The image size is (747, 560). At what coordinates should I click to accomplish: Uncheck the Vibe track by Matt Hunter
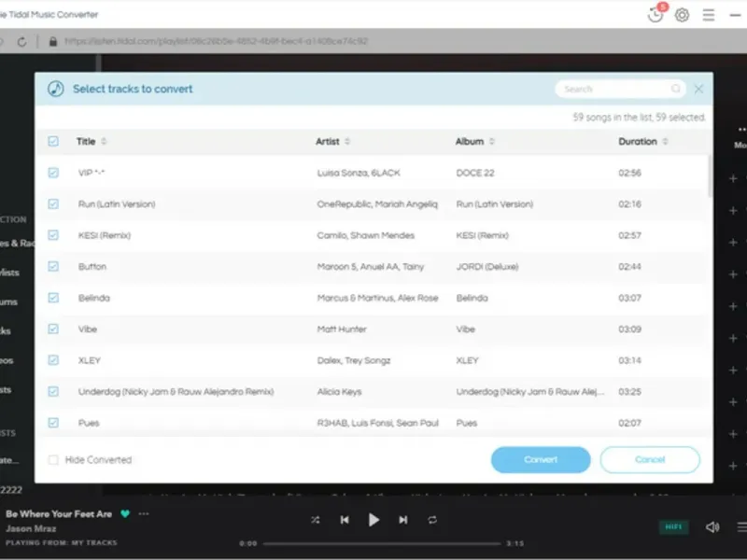(x=53, y=329)
